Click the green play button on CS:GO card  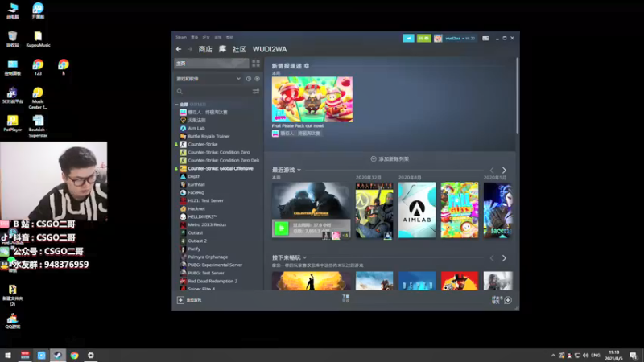281,228
